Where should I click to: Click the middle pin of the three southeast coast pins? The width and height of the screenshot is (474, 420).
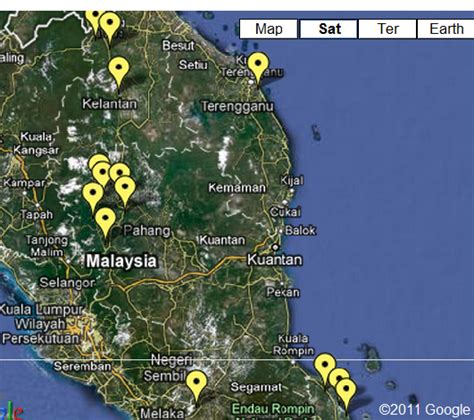(339, 376)
